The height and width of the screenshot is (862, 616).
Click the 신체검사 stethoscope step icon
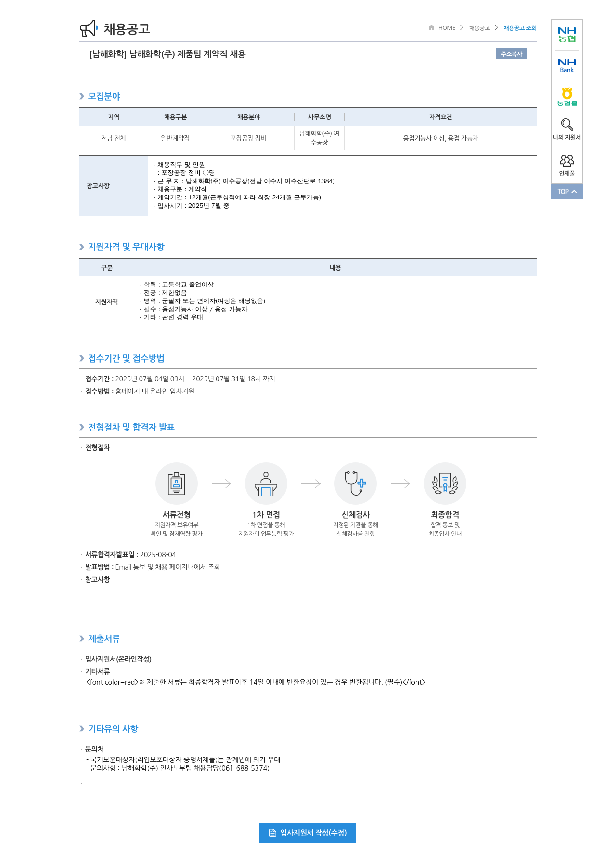(x=356, y=483)
